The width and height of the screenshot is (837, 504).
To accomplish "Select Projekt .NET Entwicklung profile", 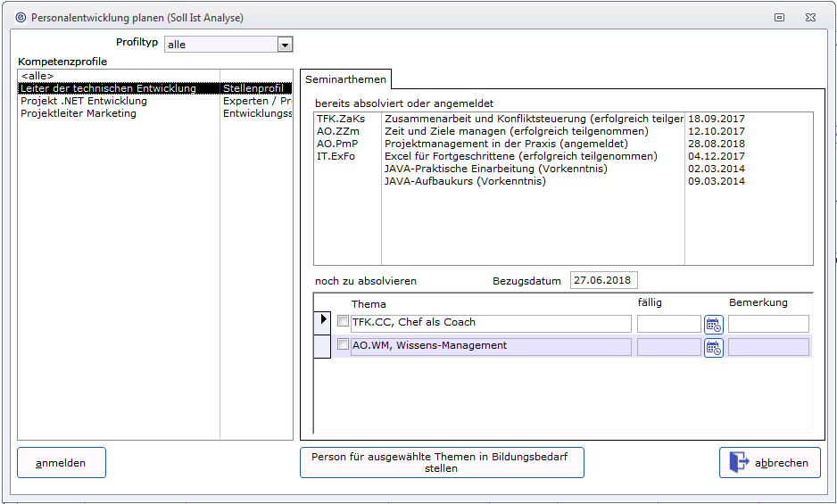I will pos(84,101).
